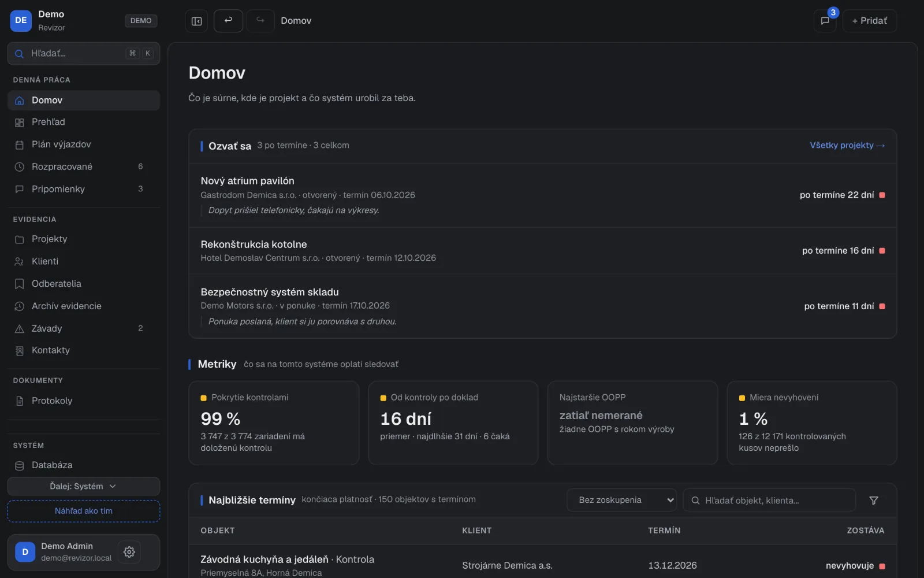The width and height of the screenshot is (924, 578).
Task: Open the Bez zoskupenia grouping dropdown
Action: (x=621, y=500)
